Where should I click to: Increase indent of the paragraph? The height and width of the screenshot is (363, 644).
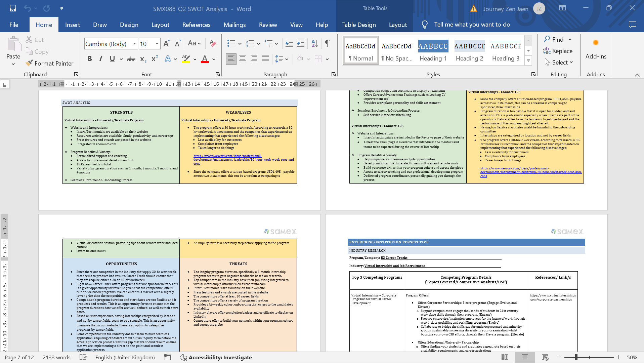301,43
